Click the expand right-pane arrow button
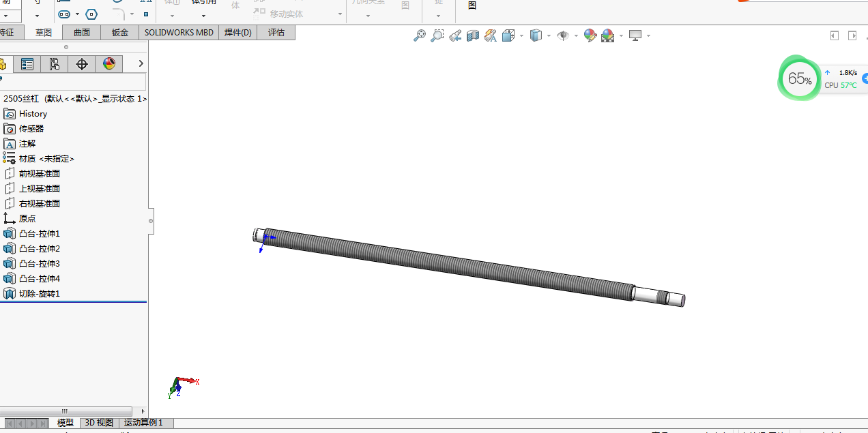Screen dimensions: 868x433 tap(852, 35)
